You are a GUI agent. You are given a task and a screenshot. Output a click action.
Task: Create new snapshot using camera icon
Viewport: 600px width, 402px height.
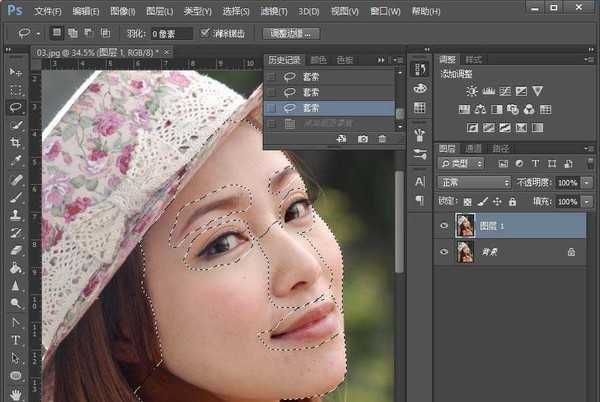(x=362, y=139)
